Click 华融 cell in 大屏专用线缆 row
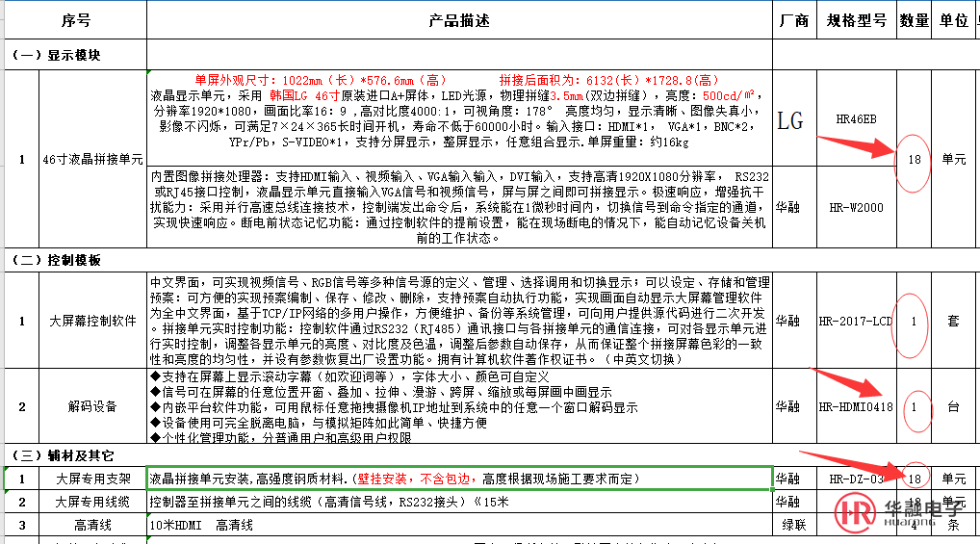 click(794, 502)
